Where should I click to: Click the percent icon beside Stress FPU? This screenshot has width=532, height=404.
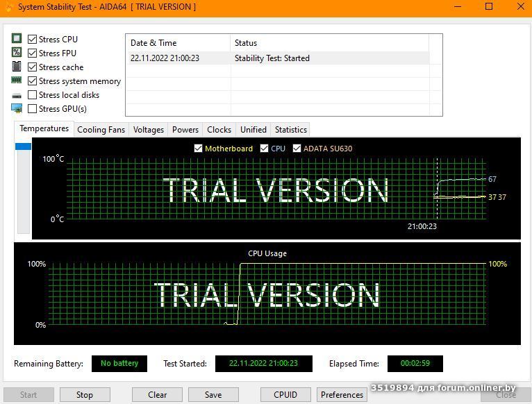click(x=17, y=52)
